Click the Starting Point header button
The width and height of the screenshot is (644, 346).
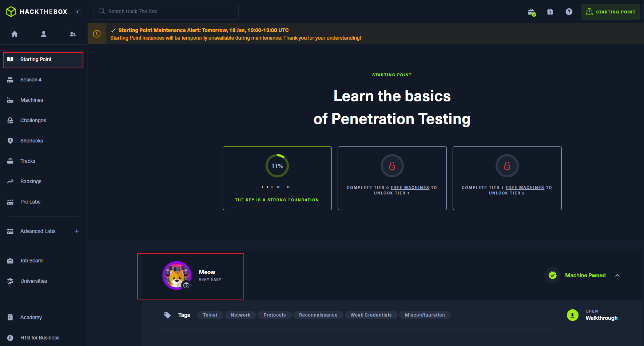pyautogui.click(x=611, y=12)
